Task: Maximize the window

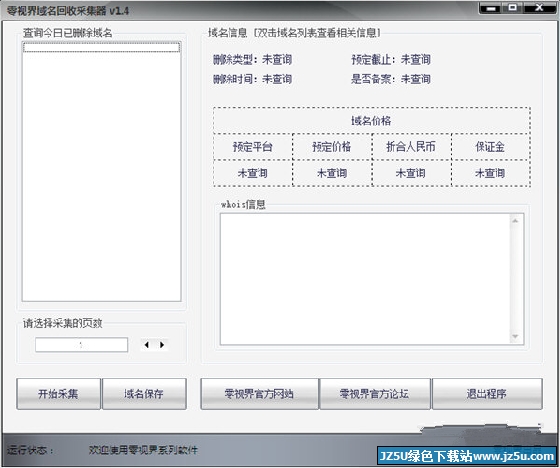Action: [x=513, y=8]
